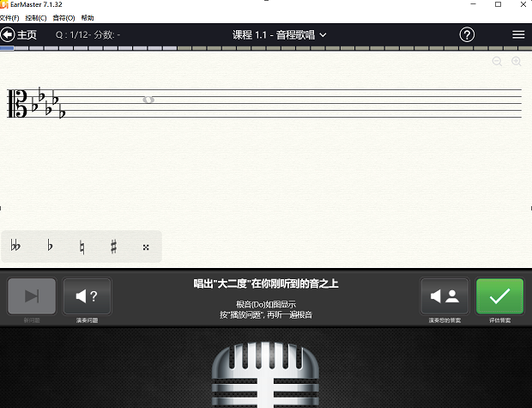The width and height of the screenshot is (532, 408).
Task: Play your answer with speaker-person button
Action: 444,296
